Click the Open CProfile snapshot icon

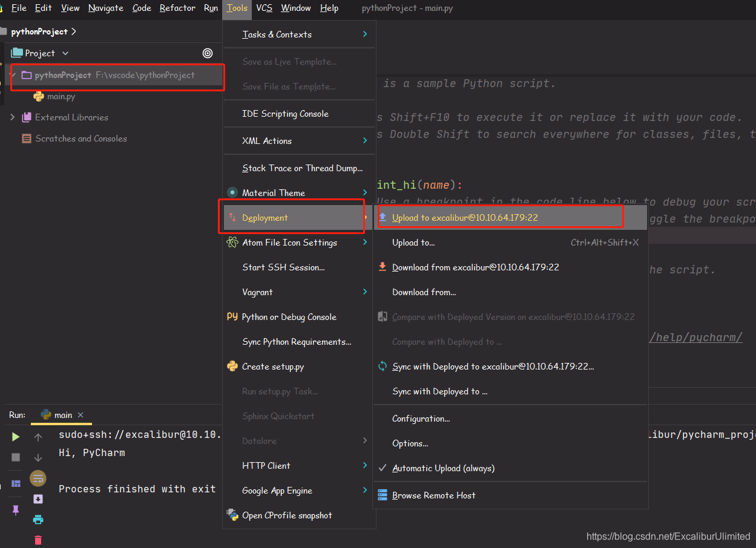(232, 515)
